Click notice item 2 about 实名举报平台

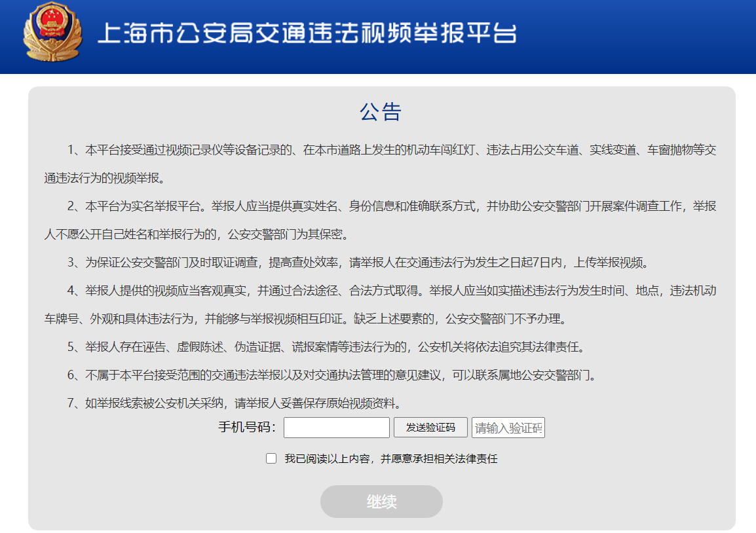pyautogui.click(x=381, y=220)
